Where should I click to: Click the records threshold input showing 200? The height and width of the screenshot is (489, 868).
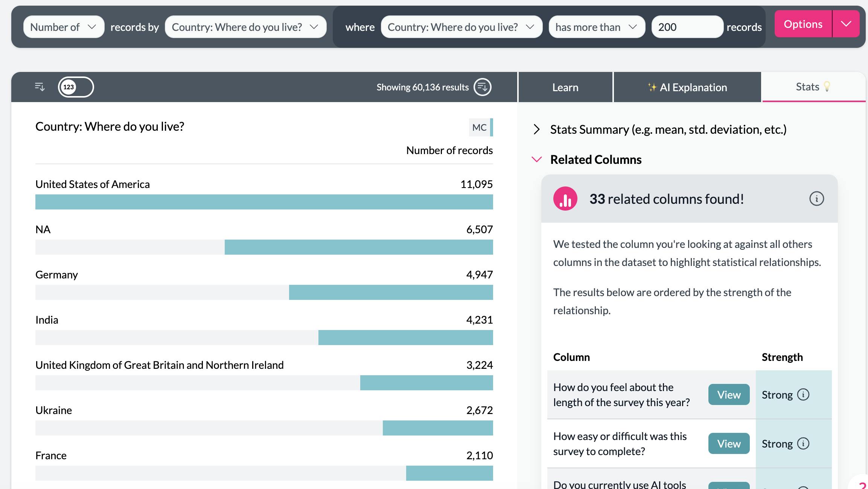coord(687,27)
